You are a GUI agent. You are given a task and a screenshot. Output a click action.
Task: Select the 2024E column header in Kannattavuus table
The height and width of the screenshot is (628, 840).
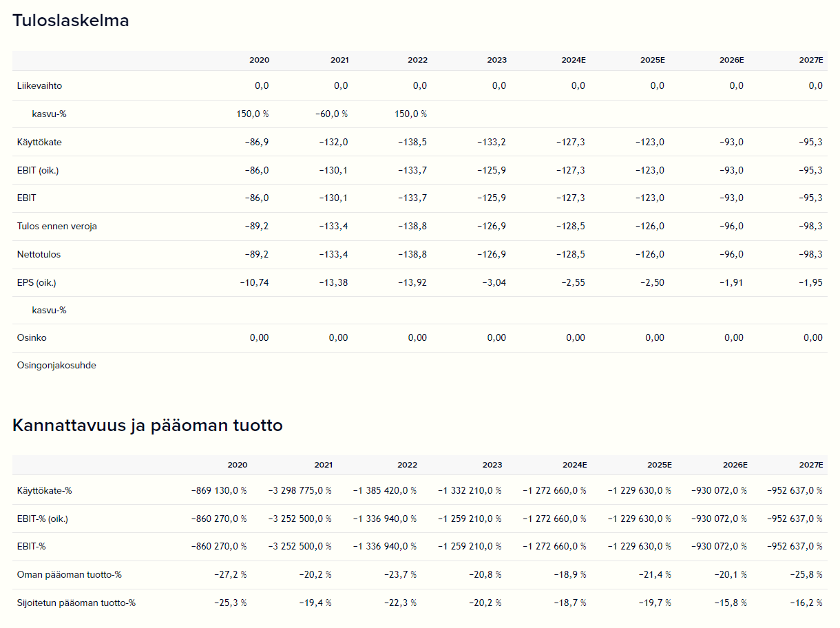click(x=574, y=465)
